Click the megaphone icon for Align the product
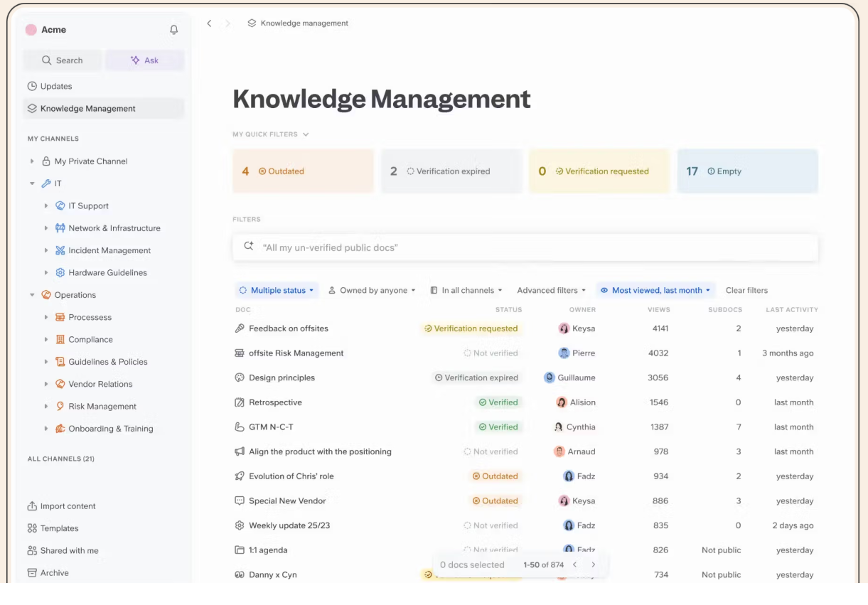Viewport: 868px width, 605px height. point(240,451)
